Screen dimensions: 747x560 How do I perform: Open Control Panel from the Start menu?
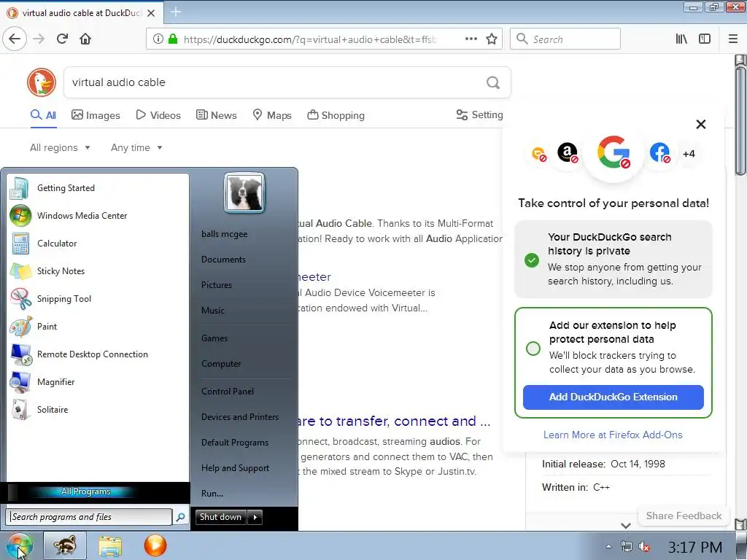click(228, 392)
